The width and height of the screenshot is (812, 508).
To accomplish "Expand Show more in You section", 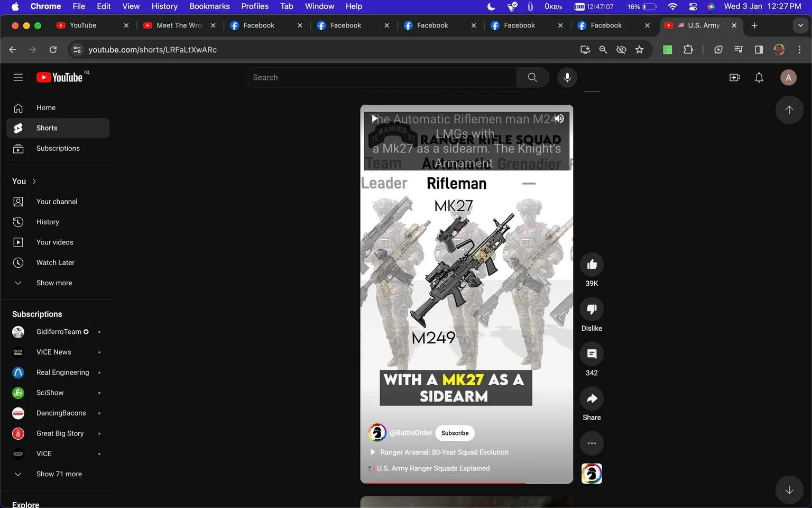I will [58, 283].
